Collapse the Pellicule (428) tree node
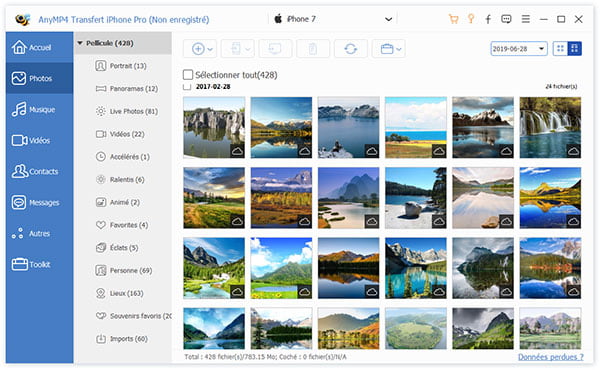 (80, 43)
